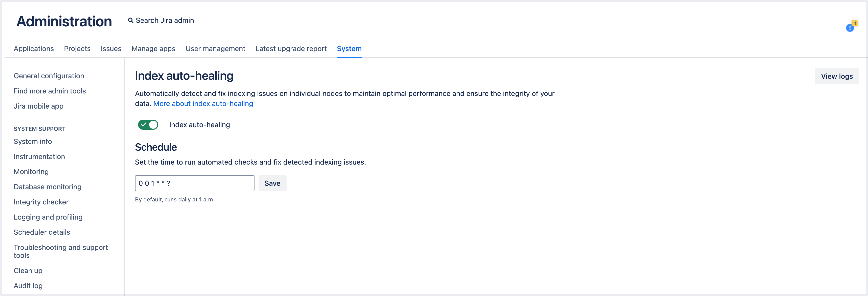Go to the Issues tab

tap(111, 48)
